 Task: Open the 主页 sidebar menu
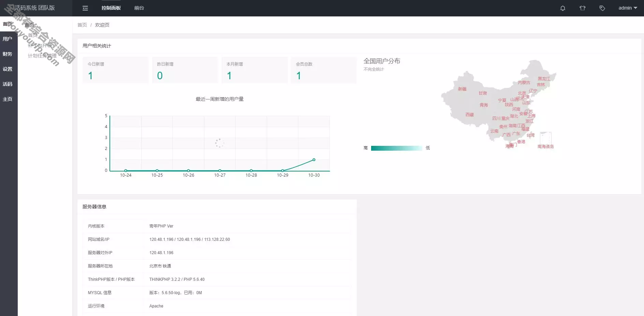tap(8, 99)
